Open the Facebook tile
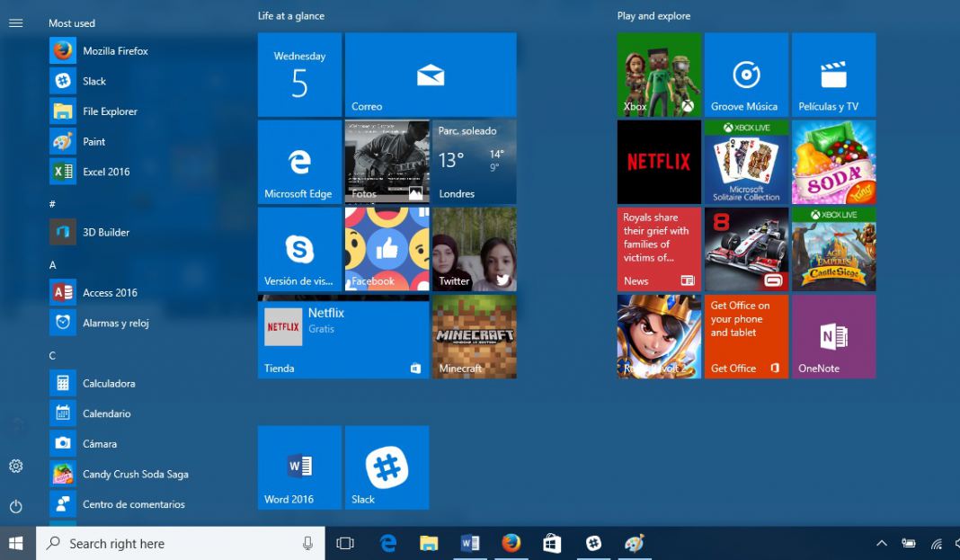Image resolution: width=960 pixels, height=560 pixels. [x=387, y=249]
